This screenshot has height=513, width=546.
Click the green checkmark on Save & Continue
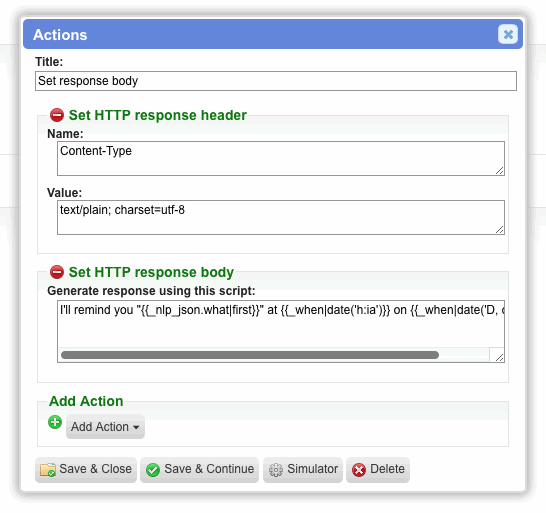pos(153,470)
